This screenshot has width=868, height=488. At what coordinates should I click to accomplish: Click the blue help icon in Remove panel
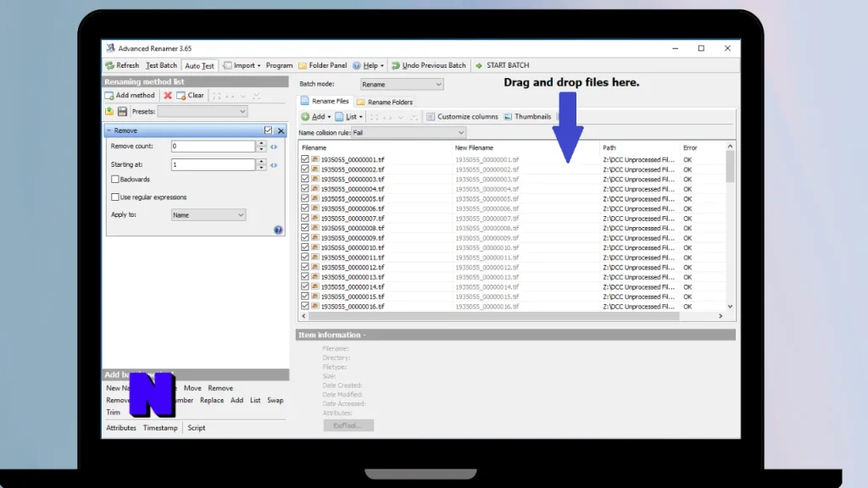tap(278, 230)
